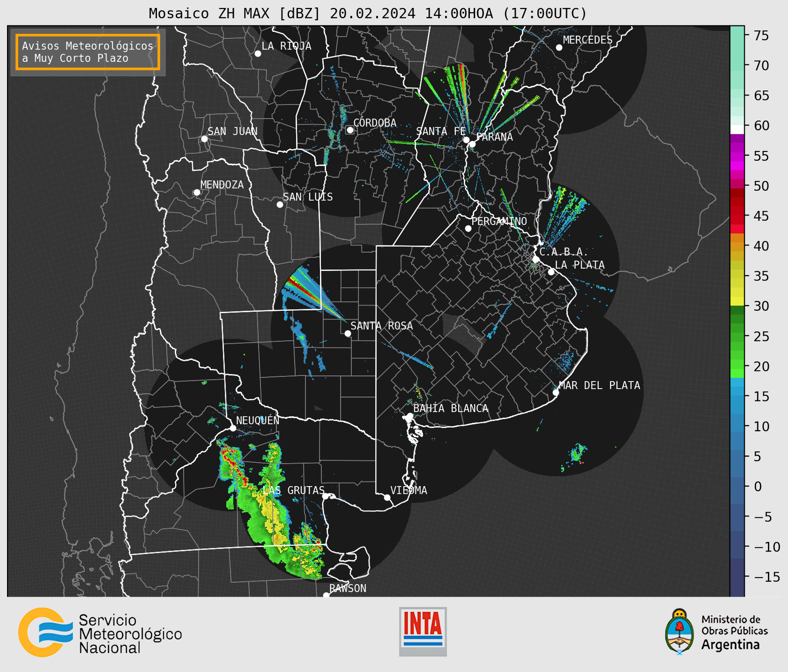This screenshot has width=788, height=672.
Task: Click the white 60 dBZ color band
Action: 737,129
